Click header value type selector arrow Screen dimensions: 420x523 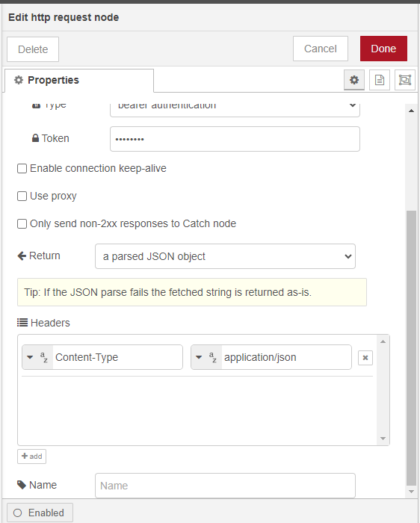tap(199, 357)
